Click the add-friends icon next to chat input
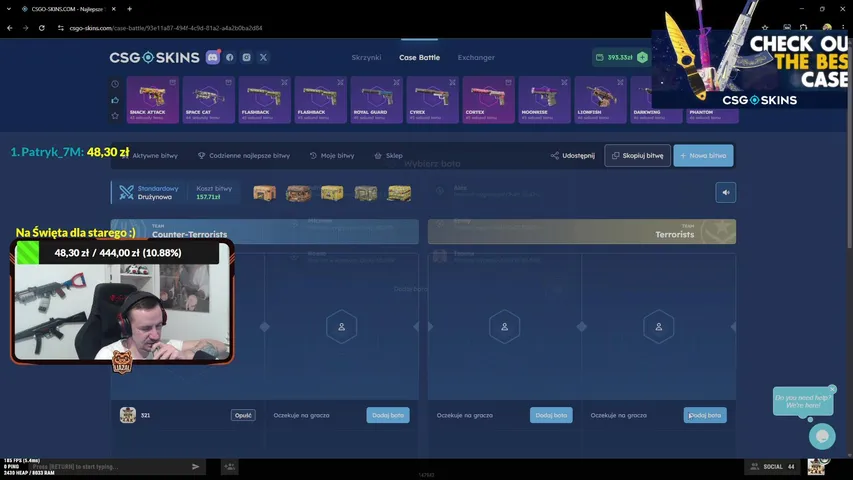This screenshot has height=480, width=853. coord(230,466)
